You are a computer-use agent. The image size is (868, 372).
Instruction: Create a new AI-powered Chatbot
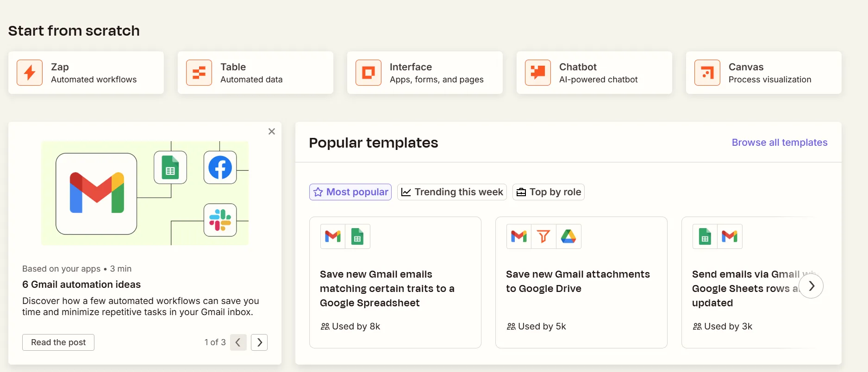click(x=594, y=73)
